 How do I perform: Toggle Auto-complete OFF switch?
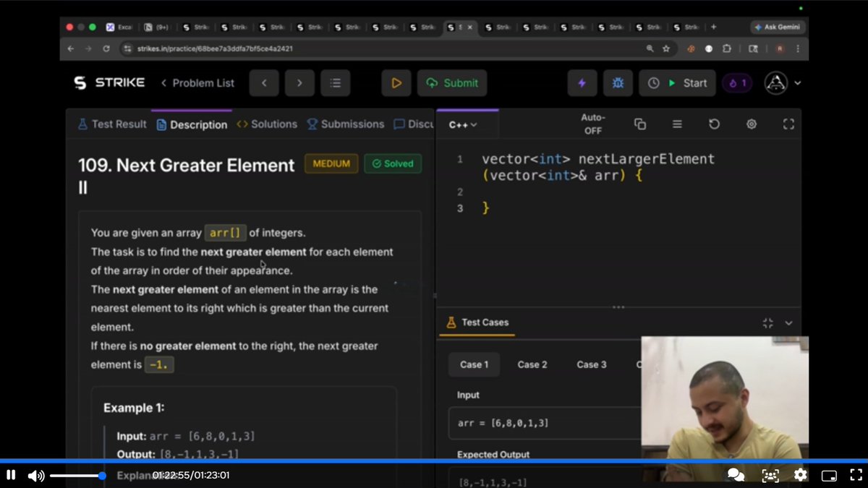593,124
